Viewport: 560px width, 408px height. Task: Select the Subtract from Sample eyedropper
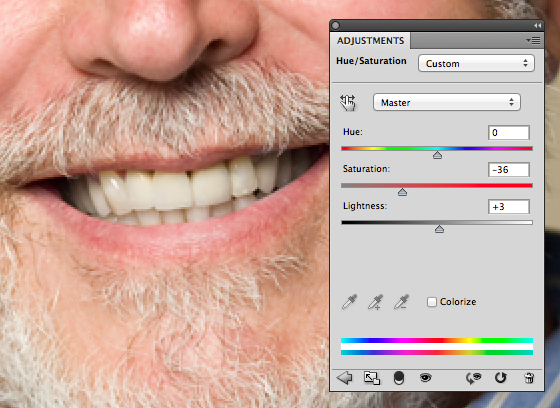401,302
